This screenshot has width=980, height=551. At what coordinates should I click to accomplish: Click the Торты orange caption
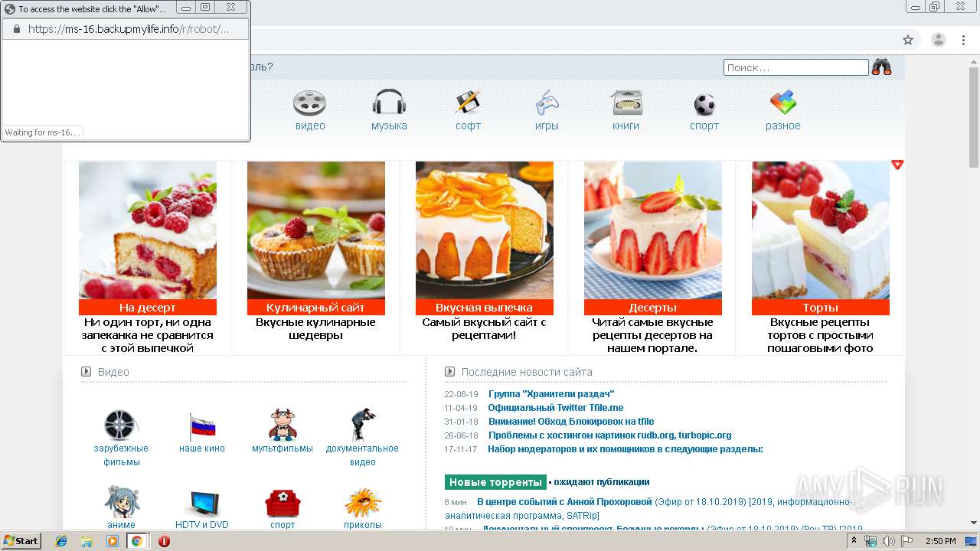coord(821,308)
